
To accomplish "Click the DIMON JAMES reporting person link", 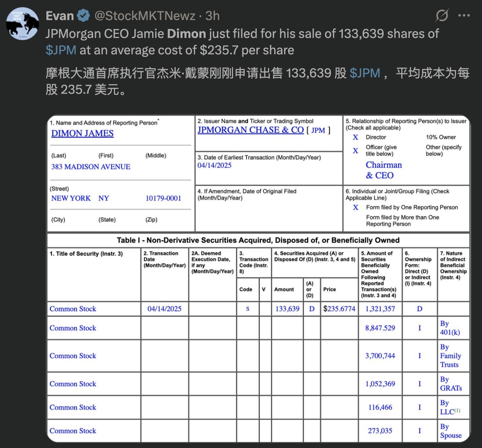I will [x=83, y=134].
